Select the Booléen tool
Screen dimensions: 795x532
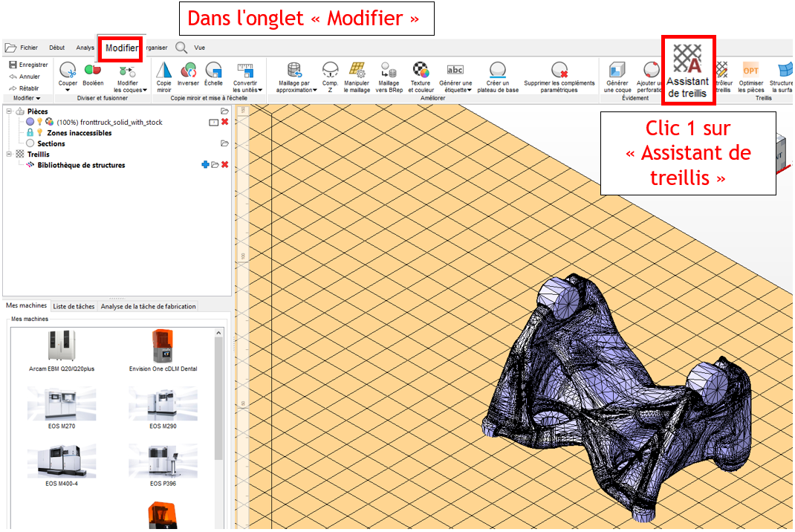(93, 71)
